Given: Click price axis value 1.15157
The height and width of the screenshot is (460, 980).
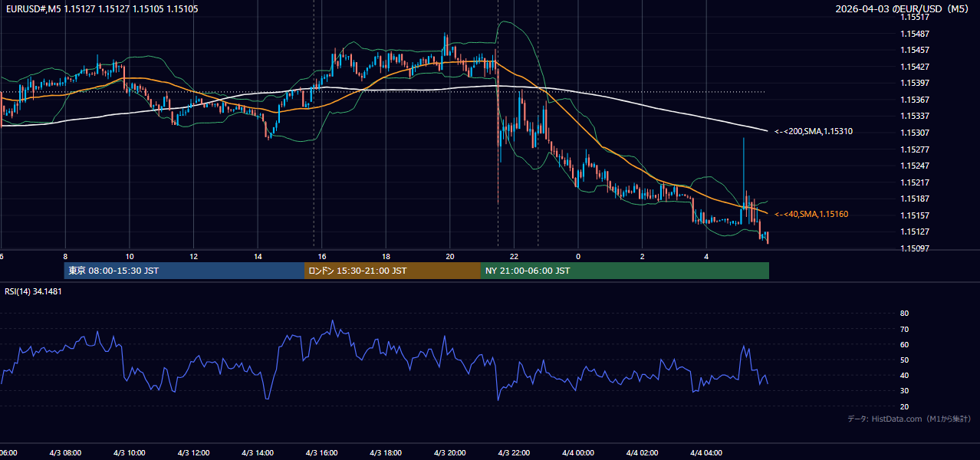Looking at the screenshot, I should 914,215.
